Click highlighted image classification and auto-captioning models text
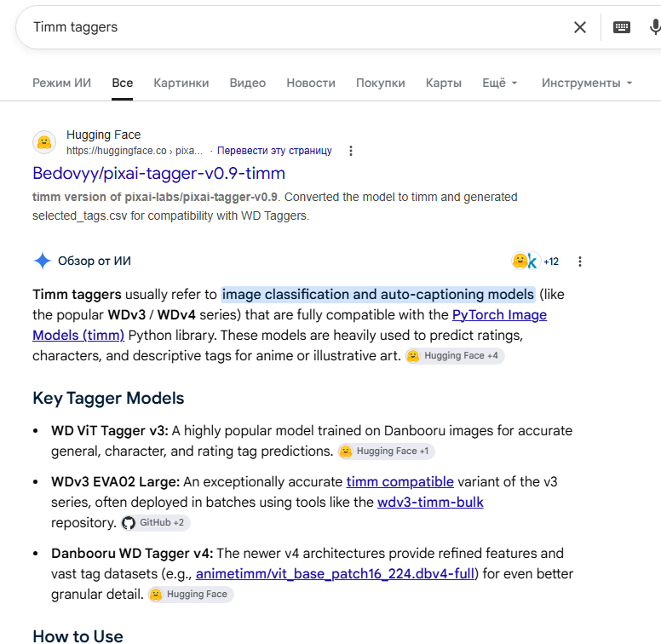 tap(378, 295)
